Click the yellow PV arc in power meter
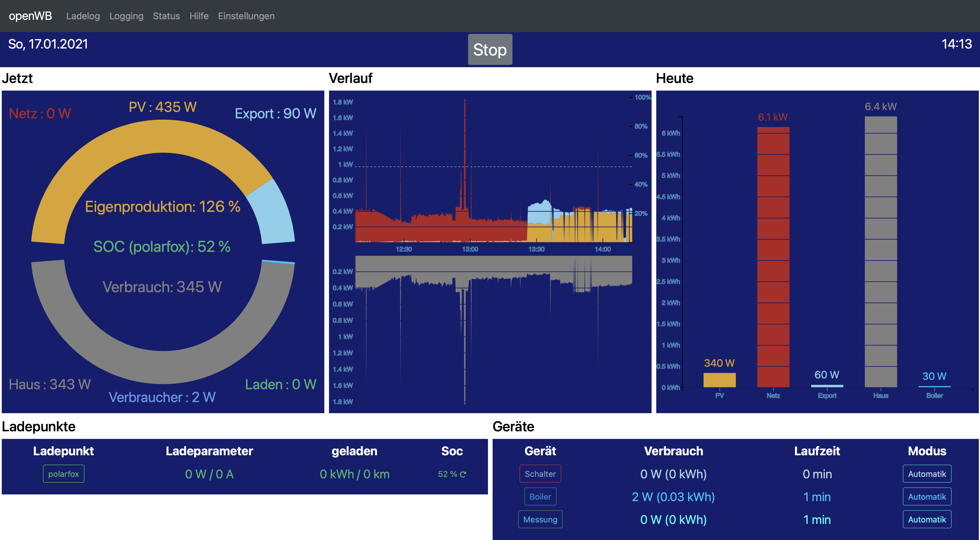Viewport: 980px width, 540px height. (152, 137)
